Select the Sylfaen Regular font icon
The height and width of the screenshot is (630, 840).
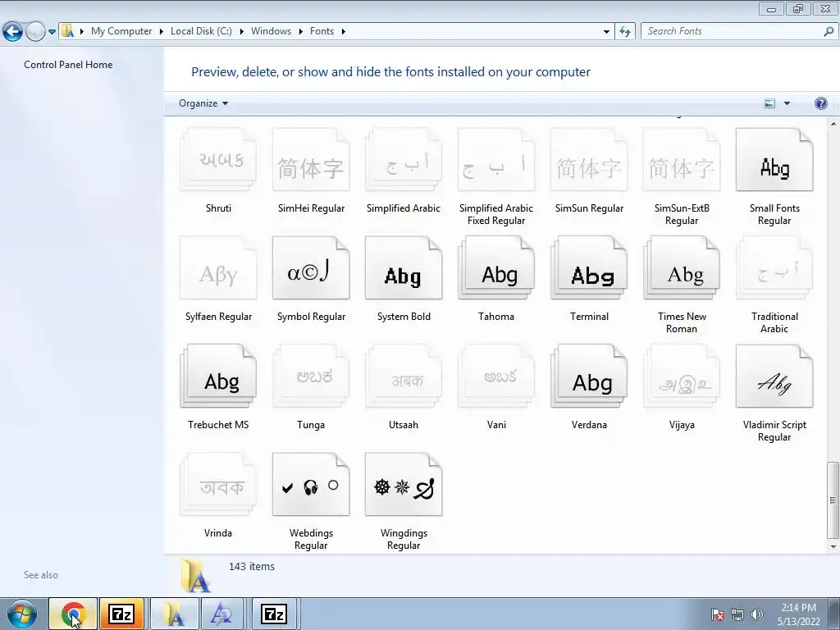(x=218, y=267)
